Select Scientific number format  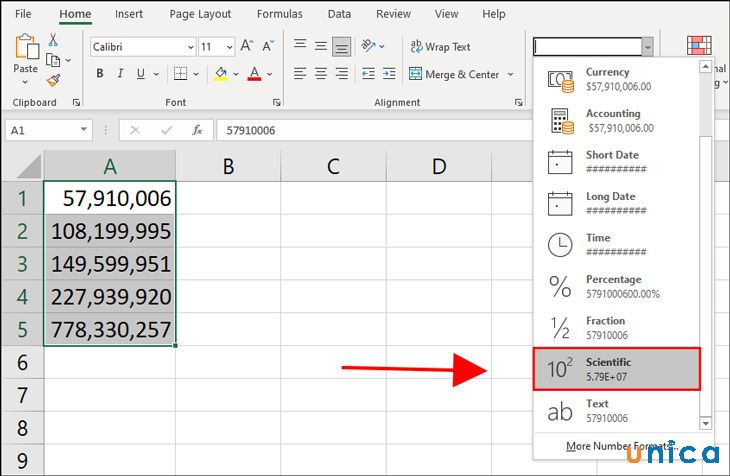[616, 369]
